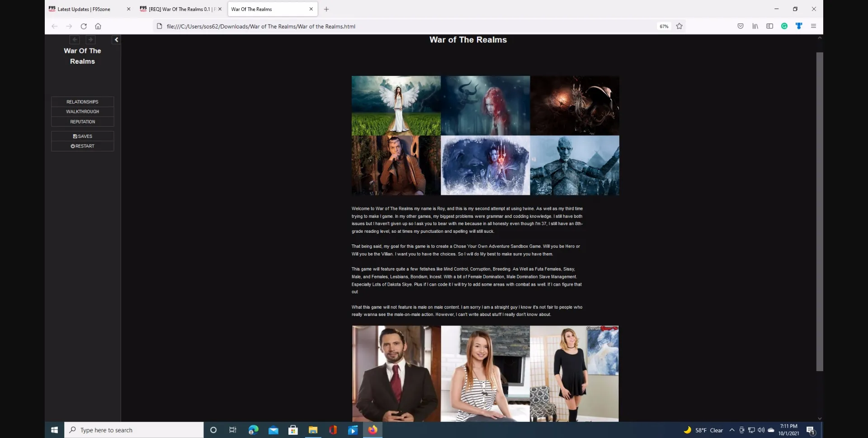This screenshot has width=868, height=438.
Task: Bookmark this page with the star
Action: pos(679,26)
